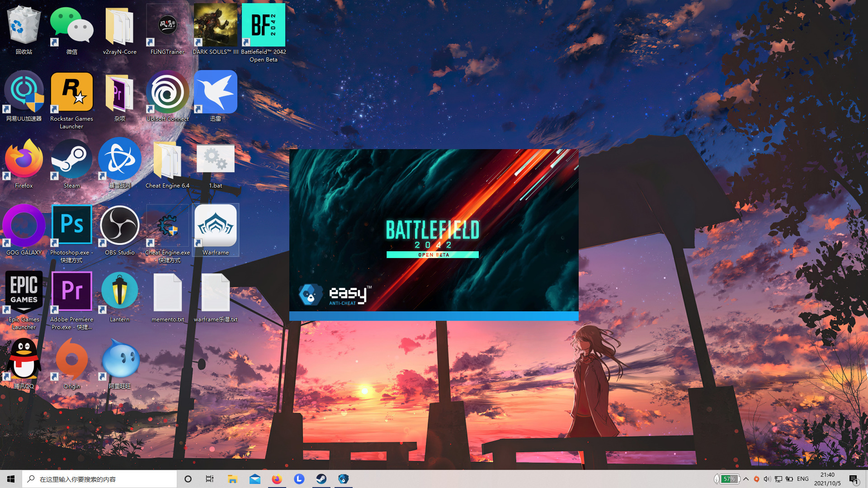Open Task View on taskbar
This screenshot has height=488, width=868.
pyautogui.click(x=210, y=479)
